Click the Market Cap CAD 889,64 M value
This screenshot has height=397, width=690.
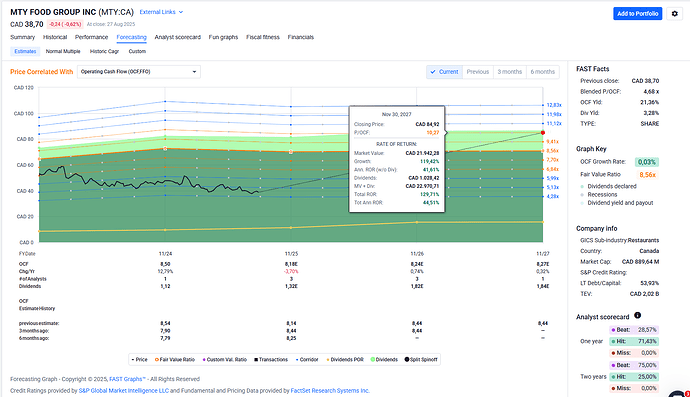click(640, 262)
